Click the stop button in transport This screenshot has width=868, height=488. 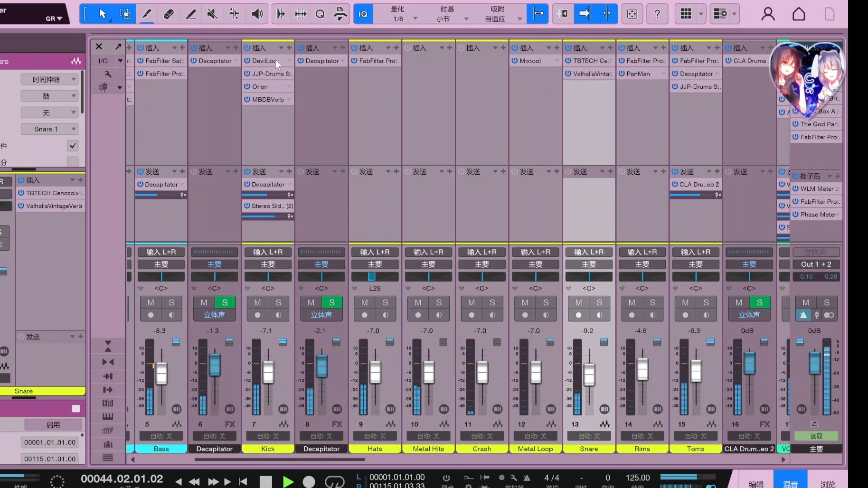pyautogui.click(x=266, y=481)
